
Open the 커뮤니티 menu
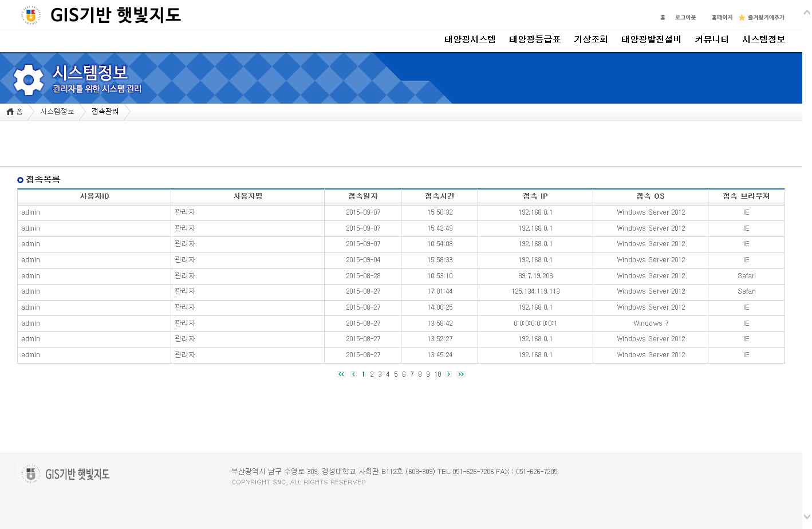pyautogui.click(x=712, y=40)
